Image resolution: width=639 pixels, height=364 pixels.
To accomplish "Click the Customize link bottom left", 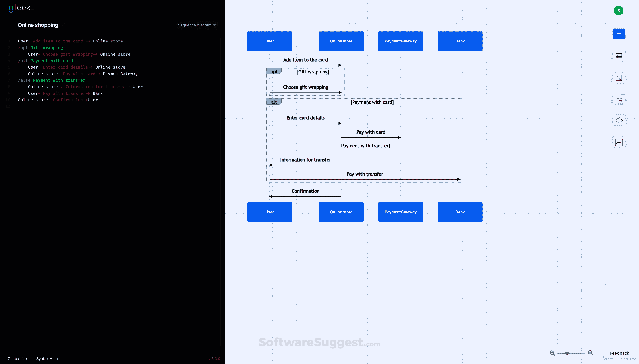I will click(x=17, y=358).
